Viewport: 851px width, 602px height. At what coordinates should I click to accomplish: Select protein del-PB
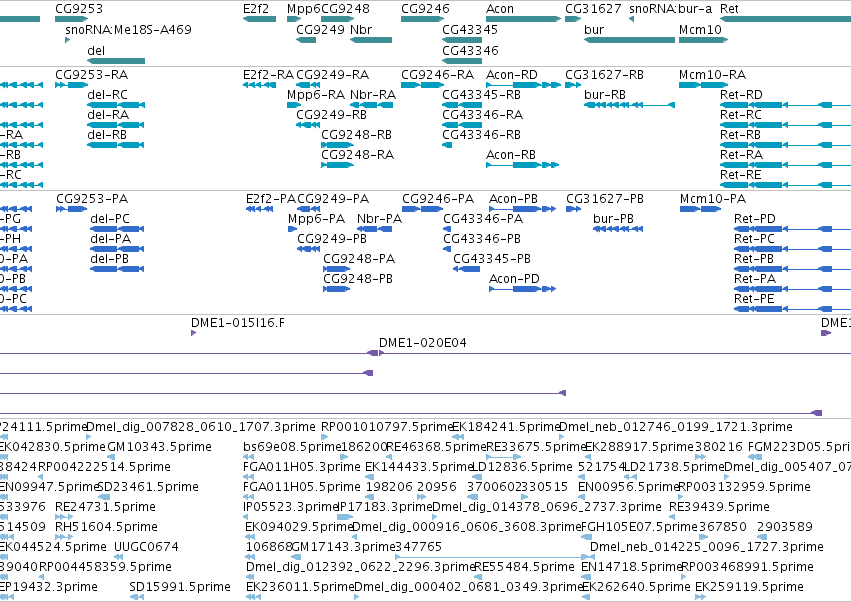point(117,269)
